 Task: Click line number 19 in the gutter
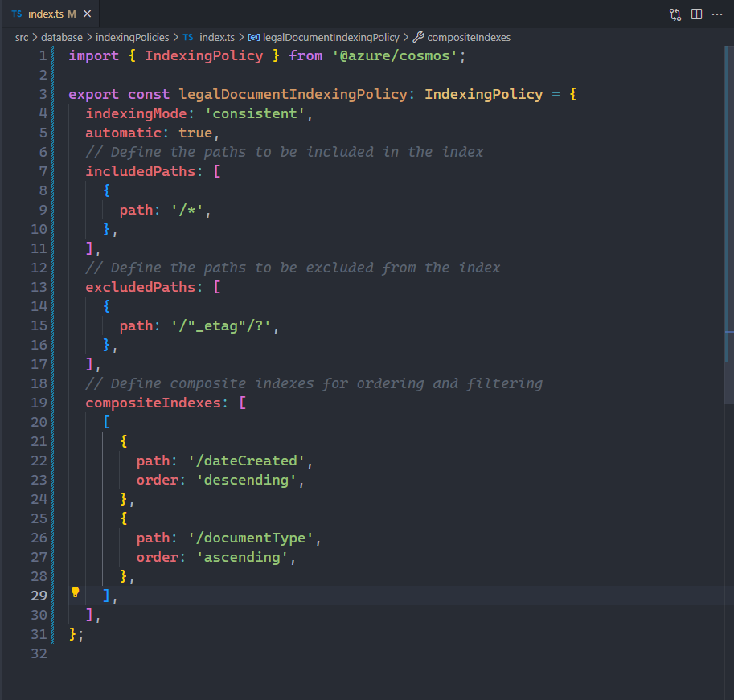[39, 403]
